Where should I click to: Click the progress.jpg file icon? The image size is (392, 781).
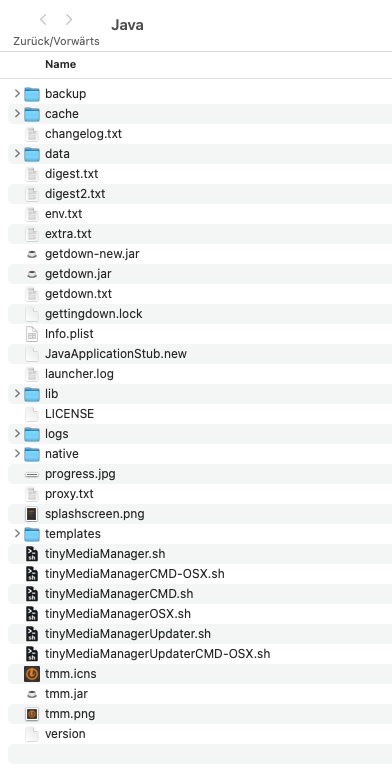pos(32,474)
